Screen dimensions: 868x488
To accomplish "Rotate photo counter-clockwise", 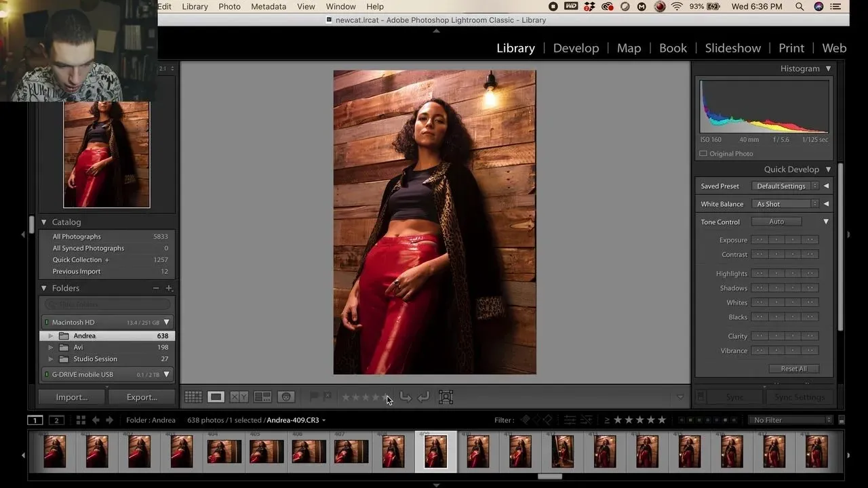I will coord(406,397).
